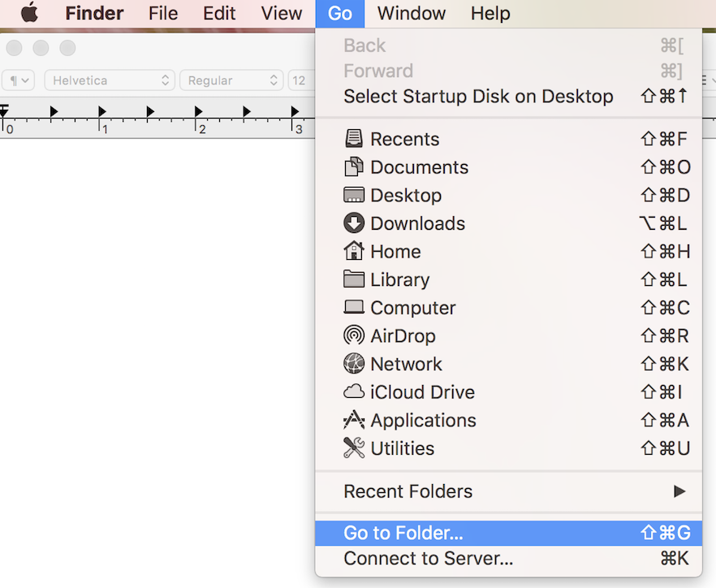This screenshot has height=588, width=716.
Task: Open the Helvetica font family dropdown
Action: pyautogui.click(x=110, y=80)
